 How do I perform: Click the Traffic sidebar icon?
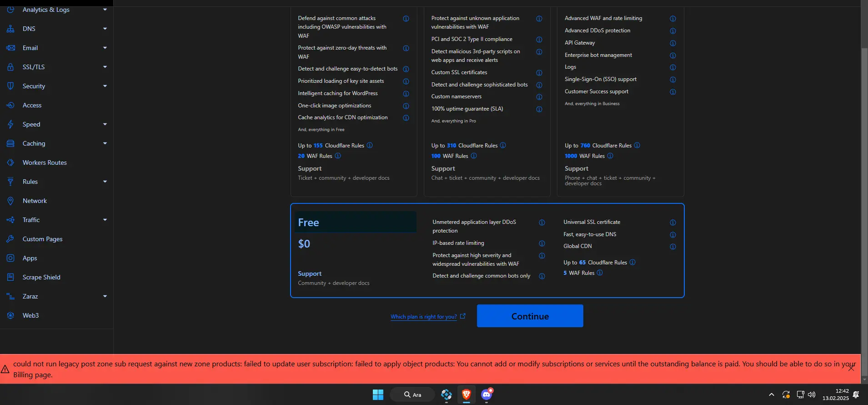(x=10, y=220)
